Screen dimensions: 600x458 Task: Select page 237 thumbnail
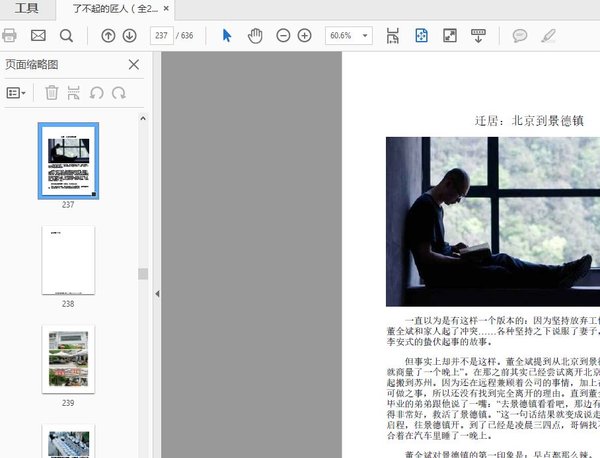[x=68, y=161]
